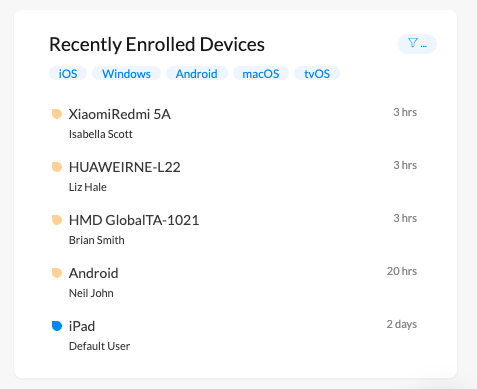Click the 3 hrs time for HUAWEIRNE-L22
Viewport: 477px width, 389px height.
(x=405, y=165)
